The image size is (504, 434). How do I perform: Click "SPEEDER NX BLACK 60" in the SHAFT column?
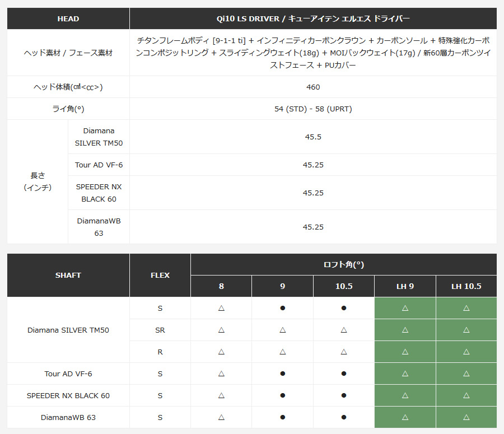pos(68,396)
